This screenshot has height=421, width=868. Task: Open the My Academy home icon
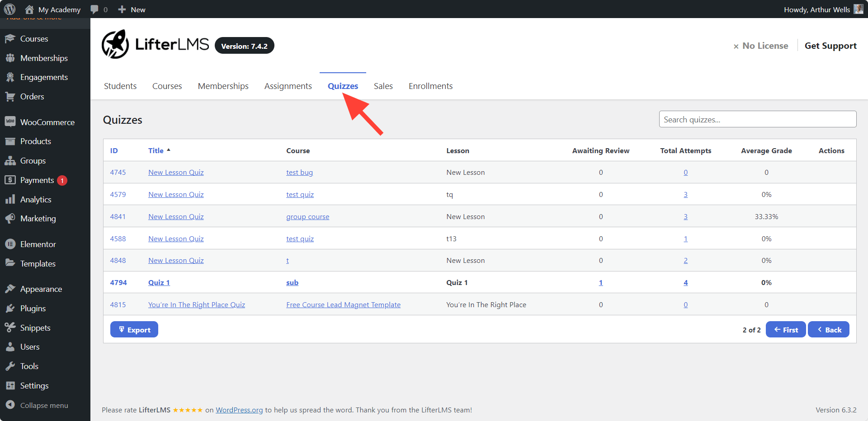29,9
